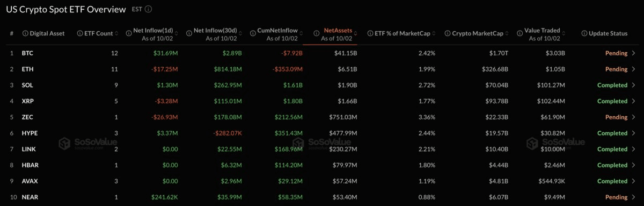The image size is (644, 206).
Task: Click the info icon beside EST
Action: (149, 9)
